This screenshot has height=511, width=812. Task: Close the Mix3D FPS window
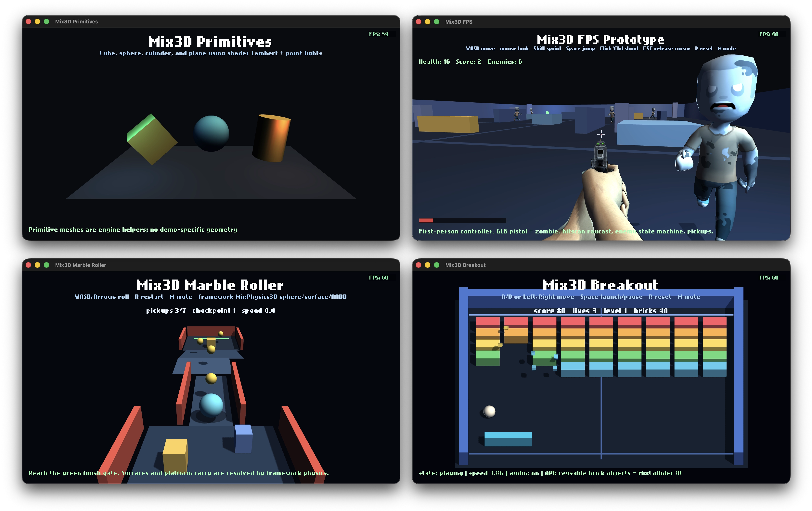click(x=419, y=22)
